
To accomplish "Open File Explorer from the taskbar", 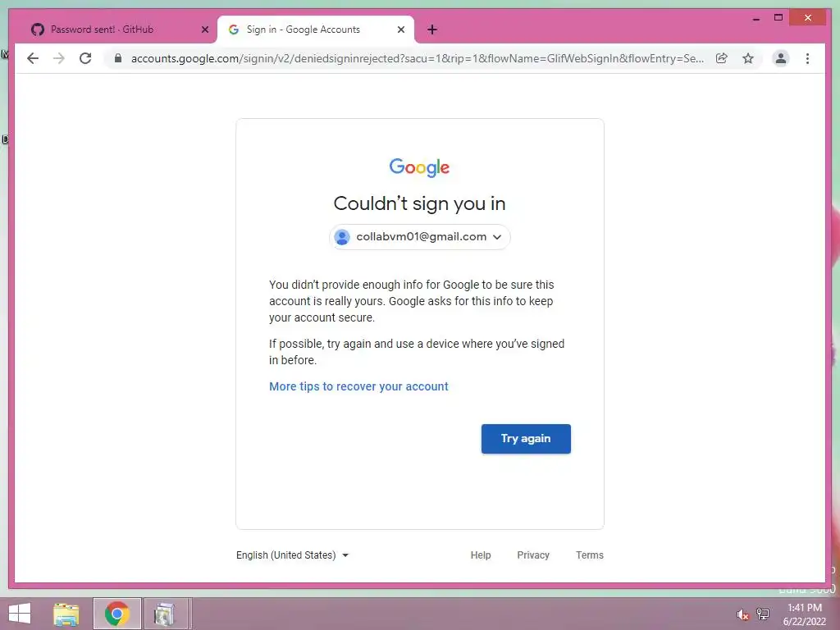I will pyautogui.click(x=66, y=614).
